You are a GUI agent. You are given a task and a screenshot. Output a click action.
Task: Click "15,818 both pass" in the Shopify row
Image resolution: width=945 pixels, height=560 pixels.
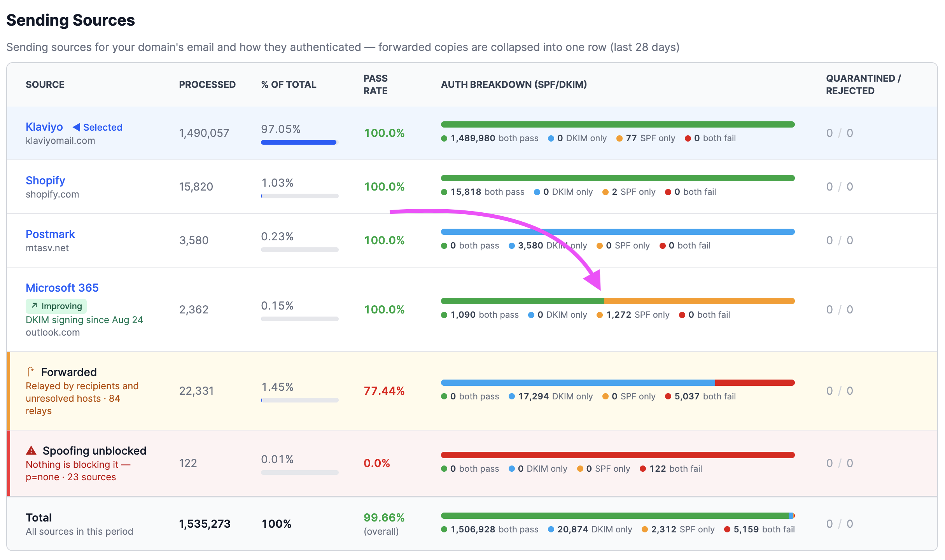click(483, 192)
